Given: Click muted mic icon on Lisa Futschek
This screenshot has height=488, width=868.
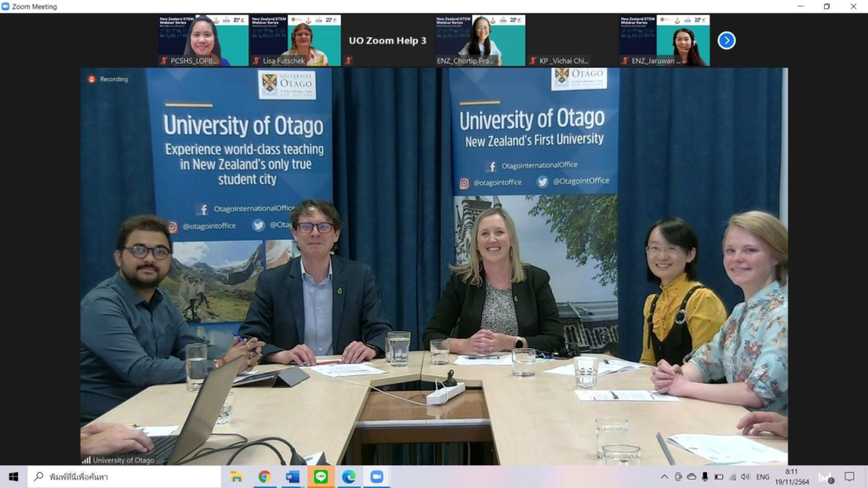Looking at the screenshot, I should pos(256,61).
